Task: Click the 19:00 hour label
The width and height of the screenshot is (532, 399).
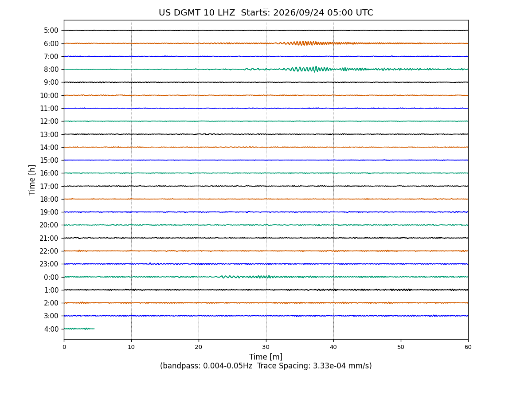Action: pyautogui.click(x=49, y=212)
